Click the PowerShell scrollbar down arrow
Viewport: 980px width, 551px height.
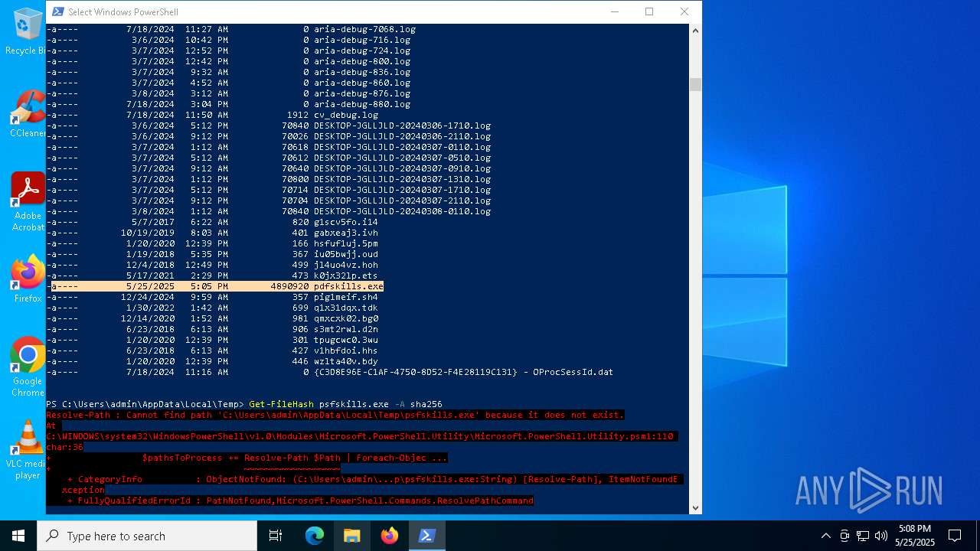point(695,507)
